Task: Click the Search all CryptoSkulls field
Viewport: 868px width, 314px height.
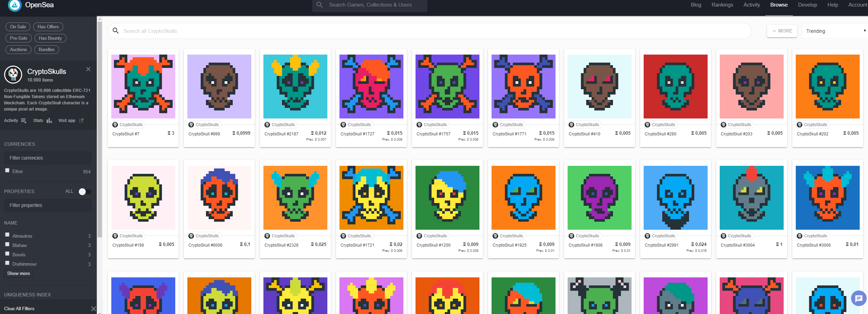Action: (430, 31)
